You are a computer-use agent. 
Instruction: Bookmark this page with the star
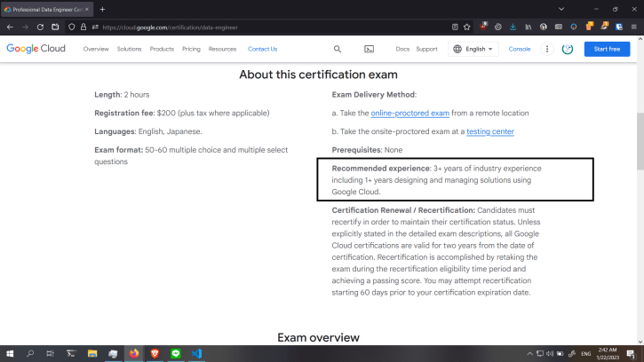tap(467, 28)
